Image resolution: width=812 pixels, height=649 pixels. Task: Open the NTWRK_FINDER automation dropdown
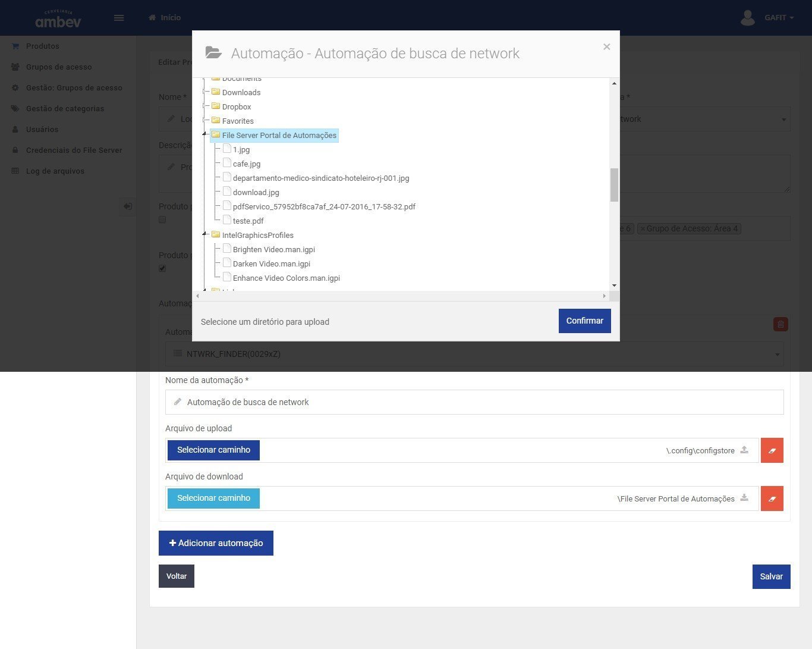pos(474,354)
